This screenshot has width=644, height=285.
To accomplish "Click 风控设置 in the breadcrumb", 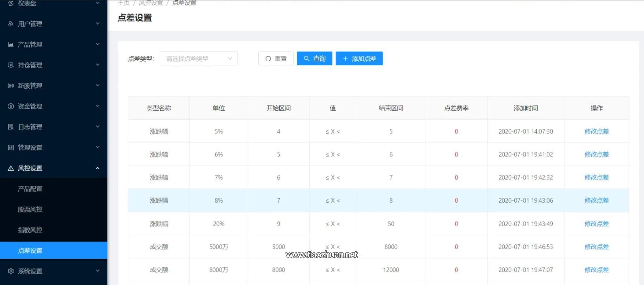I will tap(151, 3).
